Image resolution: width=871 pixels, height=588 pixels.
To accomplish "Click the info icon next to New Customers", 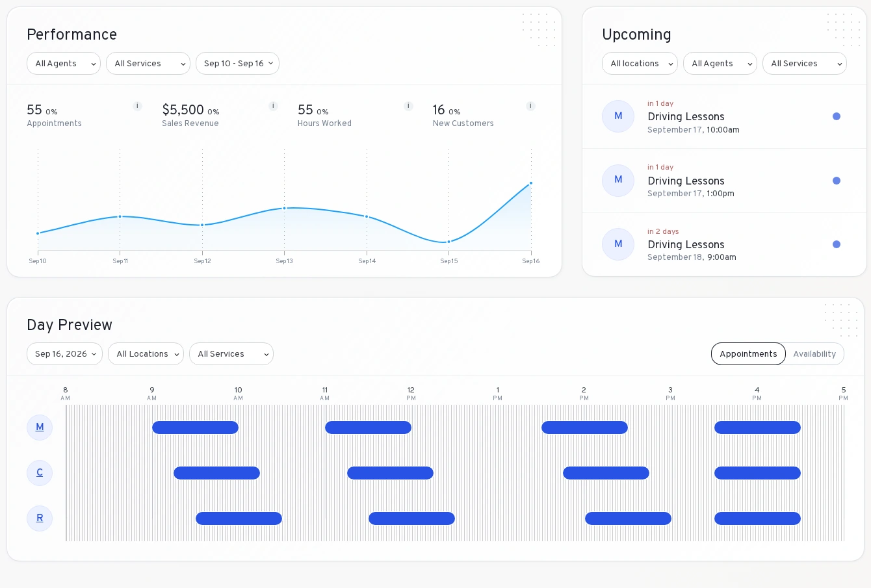I will pyautogui.click(x=530, y=106).
